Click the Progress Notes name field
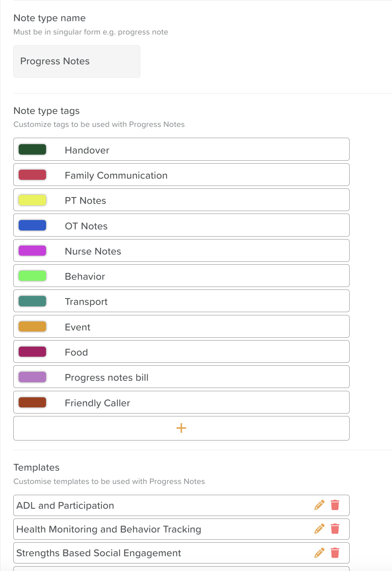Viewport: 392px width, 571px height. tap(77, 61)
